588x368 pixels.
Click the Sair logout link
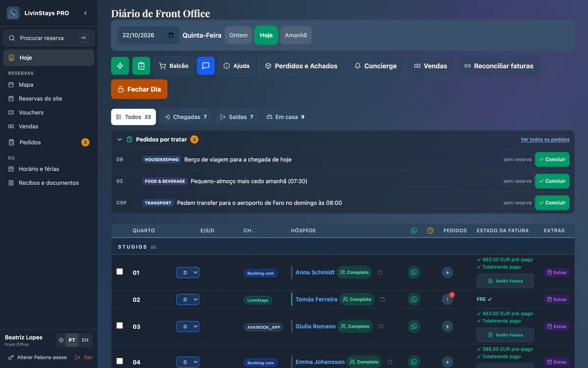click(x=84, y=357)
